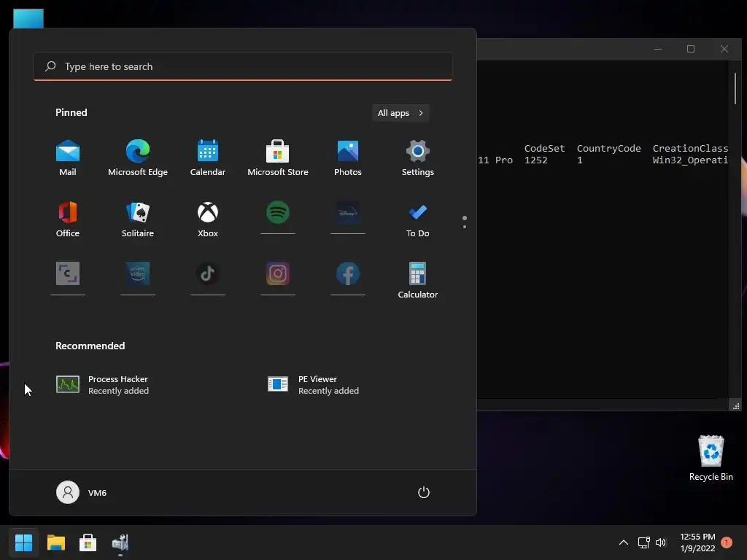Launch the Office app
This screenshot has height=560, width=747.
[68, 219]
